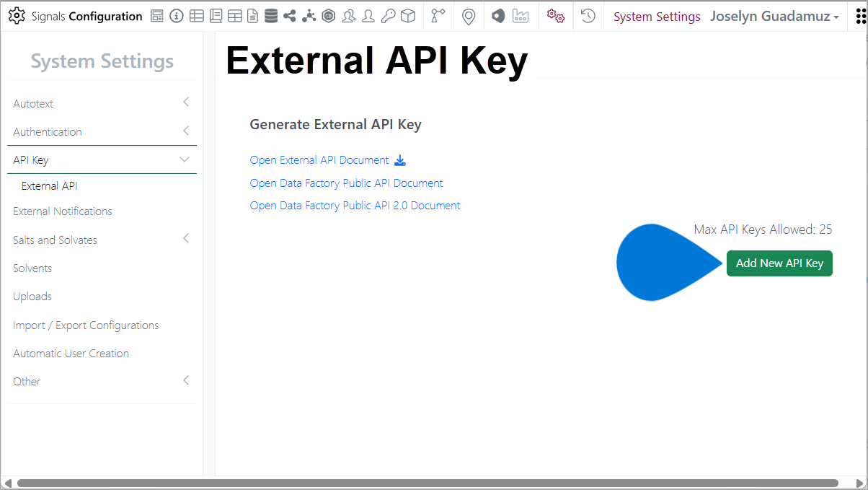
Task: Go to the Solvents settings page
Action: (32, 268)
